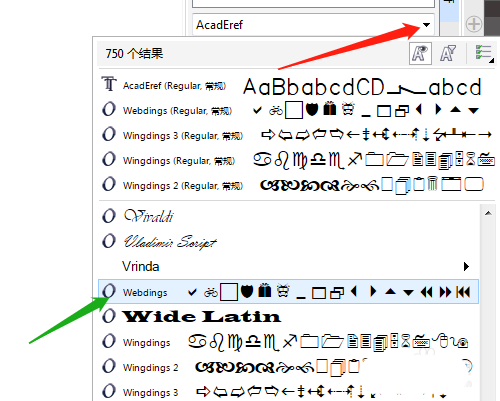Open the AcadEref font dropdown arrow
Image resolution: width=500 pixels, height=401 pixels.
426,25
